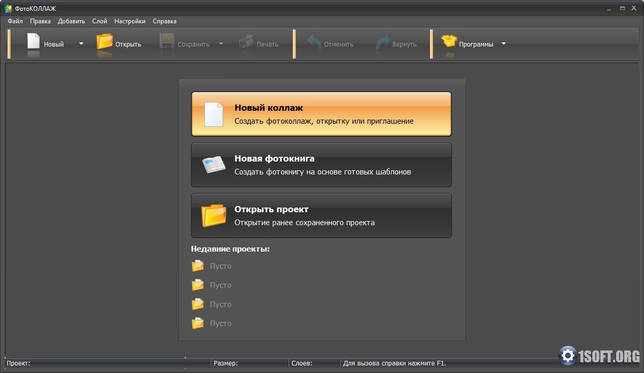Open the Справка menu
The width and height of the screenshot is (644, 373).
(164, 21)
